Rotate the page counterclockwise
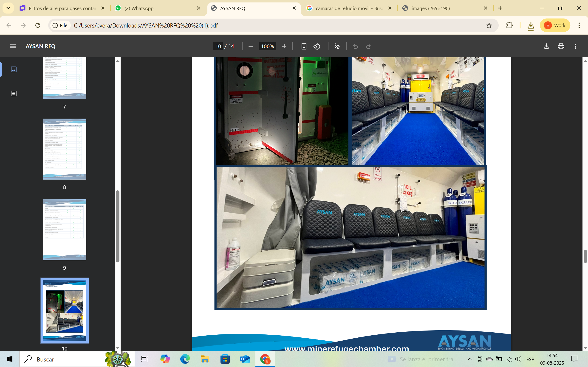The image size is (588, 367). pos(317,46)
